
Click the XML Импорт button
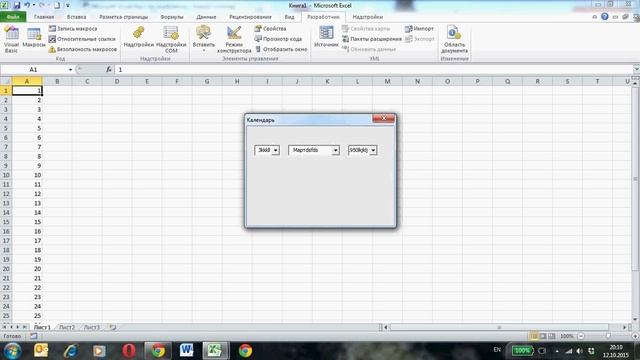[419, 29]
